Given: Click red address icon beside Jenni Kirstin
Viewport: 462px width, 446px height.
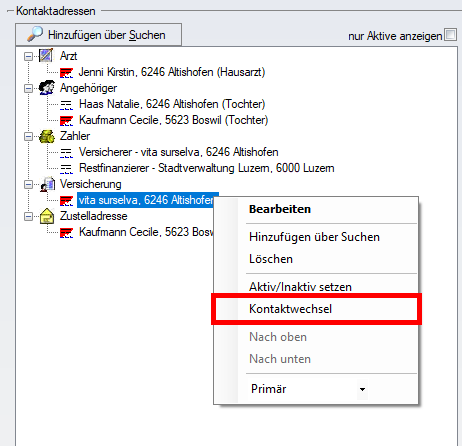Looking at the screenshot, I should tap(66, 72).
